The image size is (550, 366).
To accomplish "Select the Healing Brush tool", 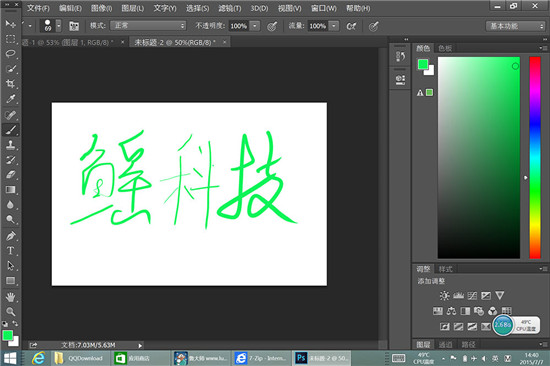I will (11, 115).
